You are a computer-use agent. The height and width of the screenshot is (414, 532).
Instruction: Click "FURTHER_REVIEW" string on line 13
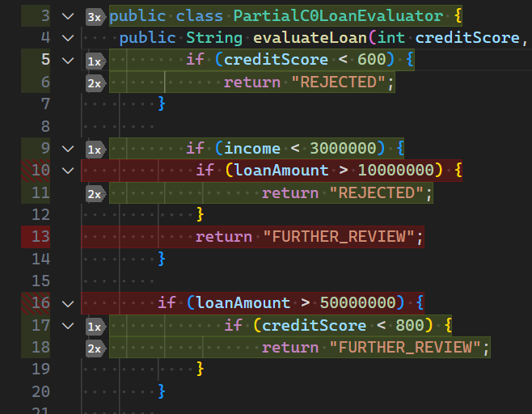tap(339, 237)
